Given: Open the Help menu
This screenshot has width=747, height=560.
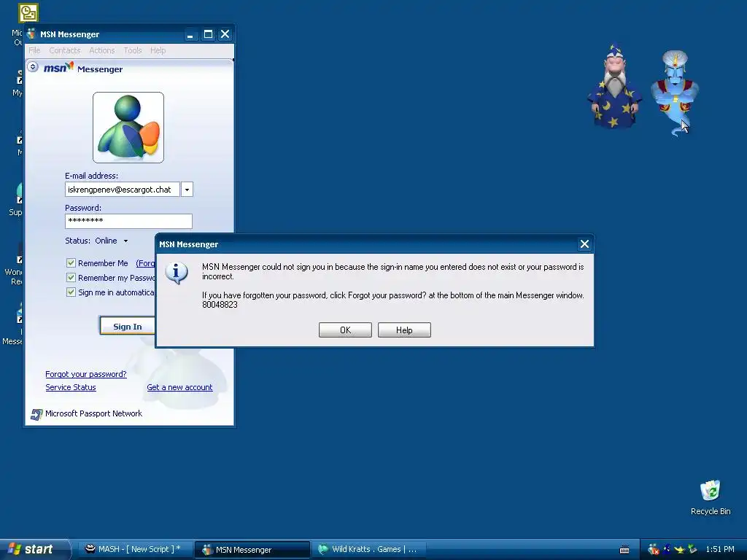Looking at the screenshot, I should coord(158,50).
